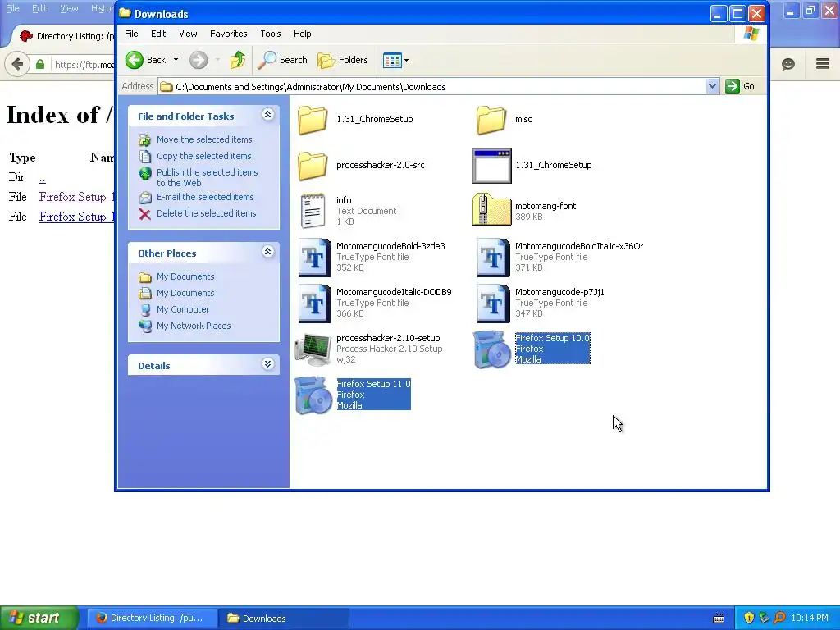Click the Downloads taskbar button
The image size is (840, 630).
point(284,619)
